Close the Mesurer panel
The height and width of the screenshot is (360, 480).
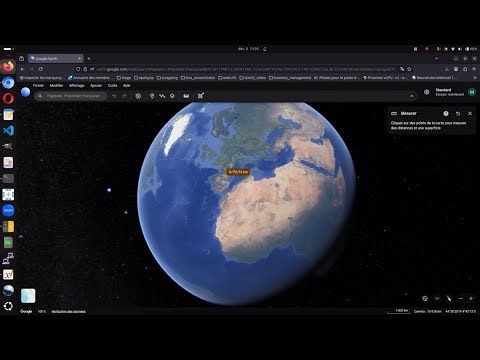tap(470, 114)
